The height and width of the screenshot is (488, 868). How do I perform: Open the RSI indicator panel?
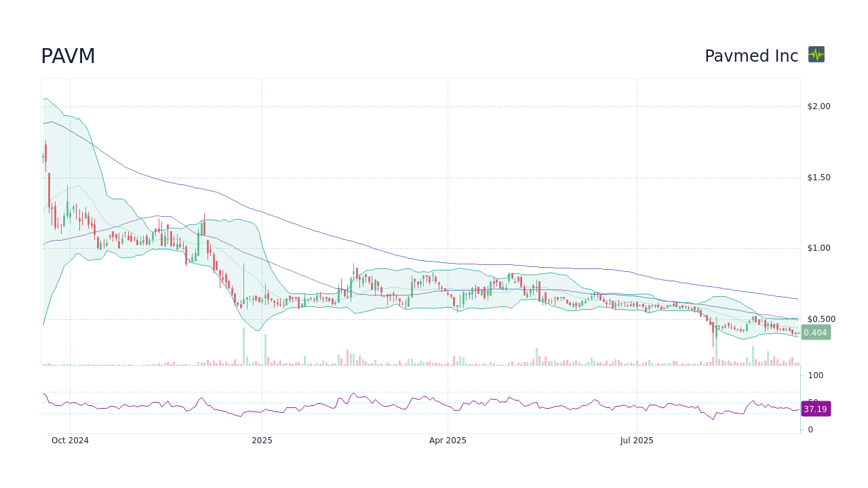[x=420, y=407]
